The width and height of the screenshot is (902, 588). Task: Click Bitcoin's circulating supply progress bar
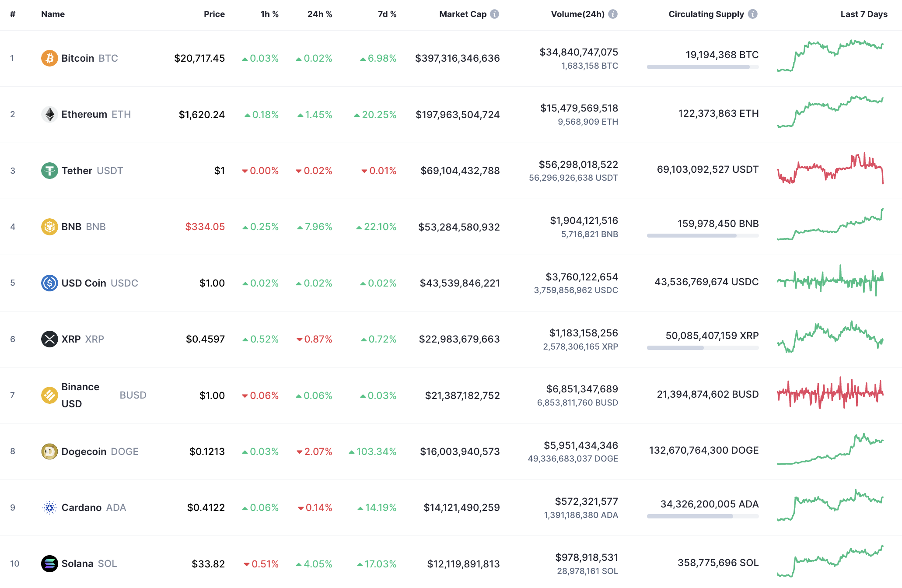pos(702,67)
